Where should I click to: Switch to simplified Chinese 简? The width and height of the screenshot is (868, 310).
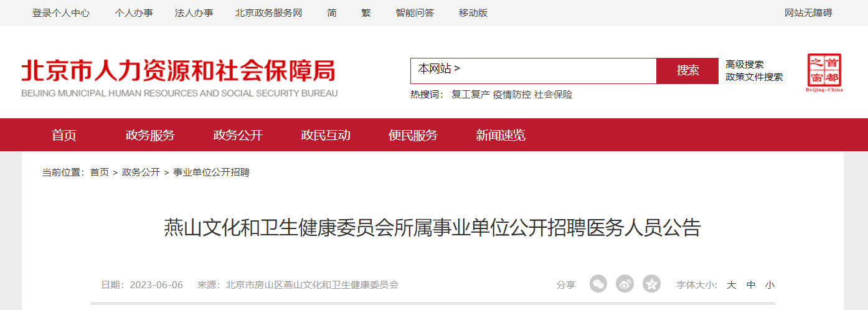(x=332, y=13)
